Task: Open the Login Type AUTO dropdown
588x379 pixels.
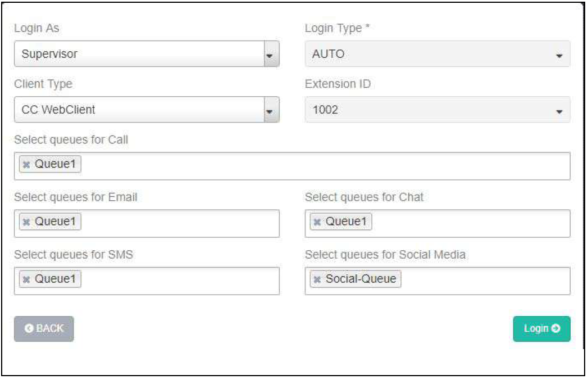Action: [437, 55]
